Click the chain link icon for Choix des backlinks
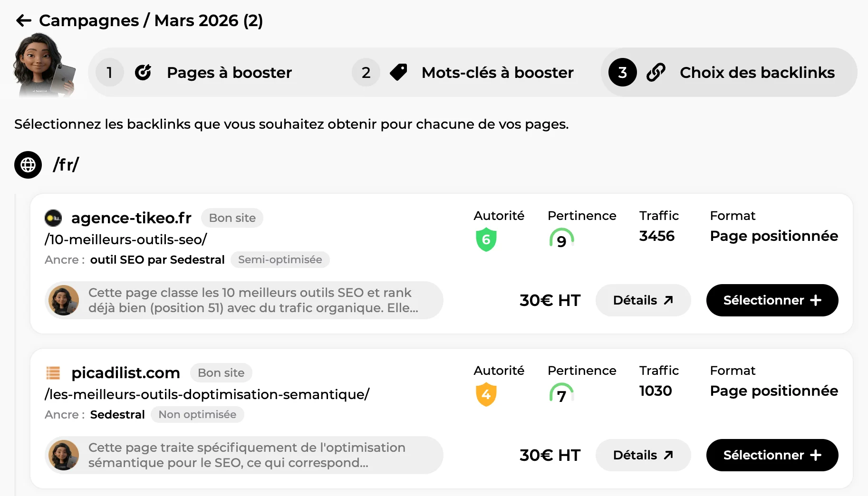The image size is (868, 496). pyautogui.click(x=656, y=72)
